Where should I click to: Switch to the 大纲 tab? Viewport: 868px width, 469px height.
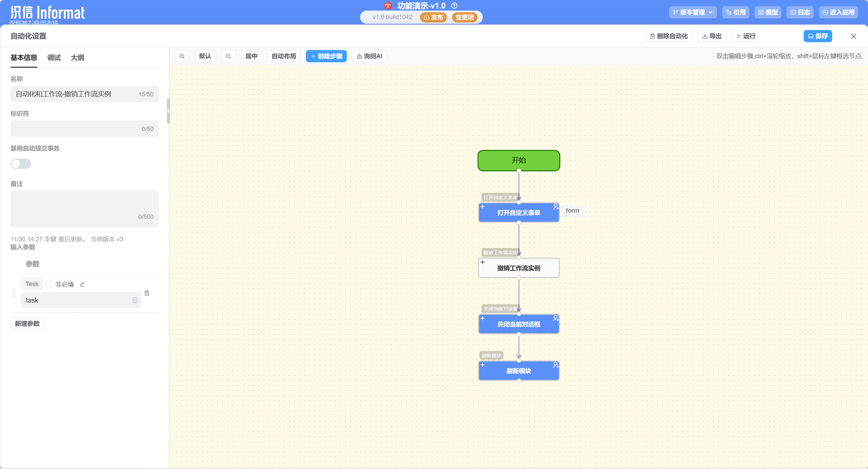click(x=77, y=58)
